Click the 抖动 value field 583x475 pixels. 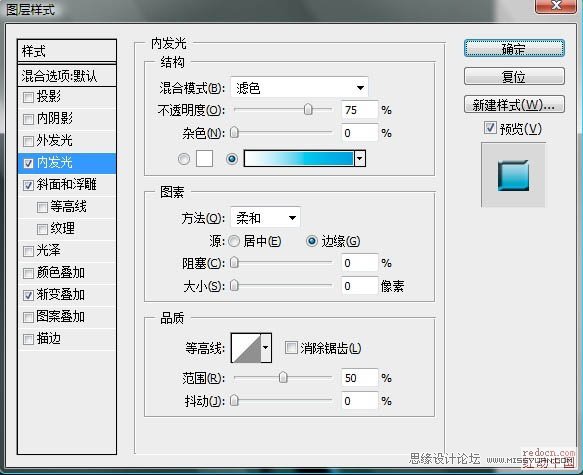point(360,401)
